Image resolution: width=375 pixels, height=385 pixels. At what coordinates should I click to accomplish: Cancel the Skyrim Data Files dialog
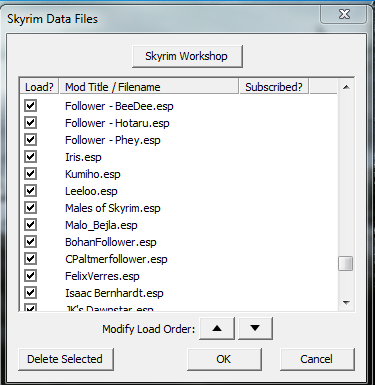tap(317, 359)
